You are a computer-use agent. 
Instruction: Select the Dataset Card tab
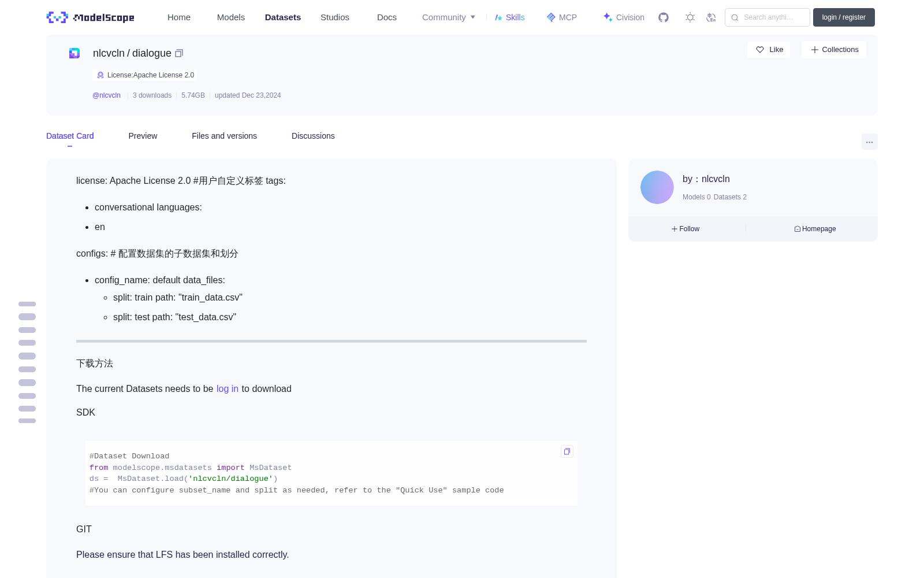pyautogui.click(x=70, y=136)
